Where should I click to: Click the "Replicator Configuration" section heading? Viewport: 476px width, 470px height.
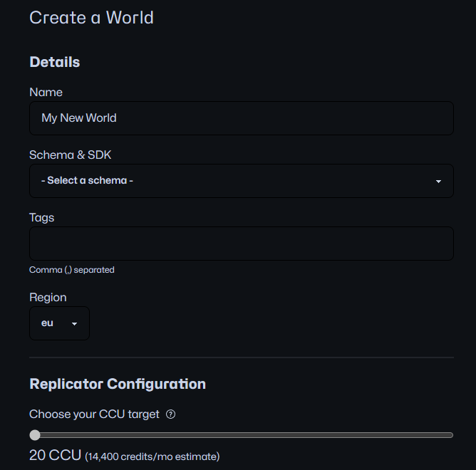point(118,385)
